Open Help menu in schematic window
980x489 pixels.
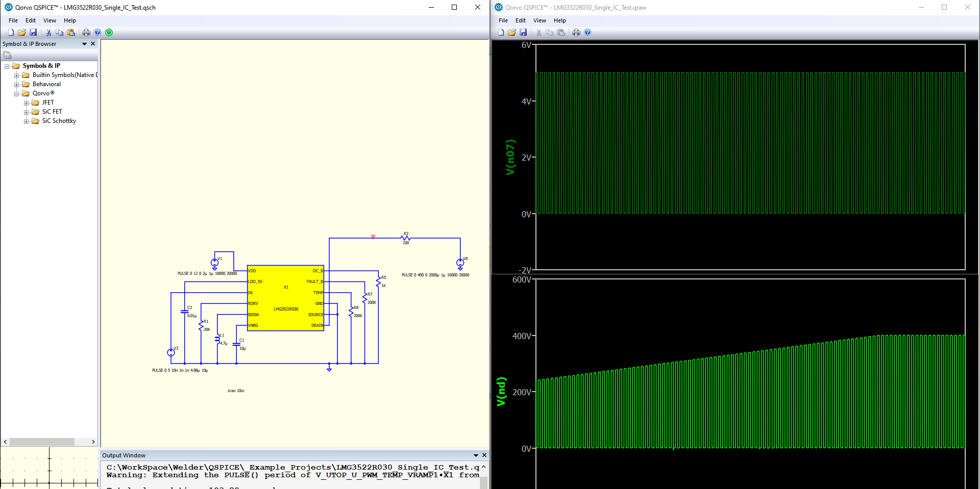70,20
